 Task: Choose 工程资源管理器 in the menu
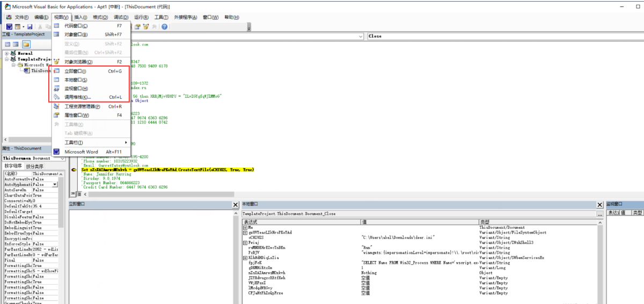tap(91, 106)
